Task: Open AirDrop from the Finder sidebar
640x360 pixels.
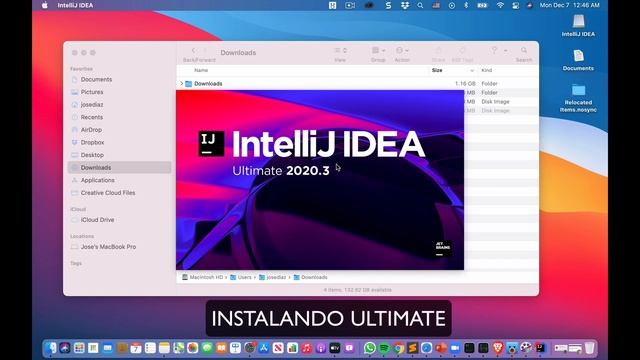Action: [x=119, y=130]
